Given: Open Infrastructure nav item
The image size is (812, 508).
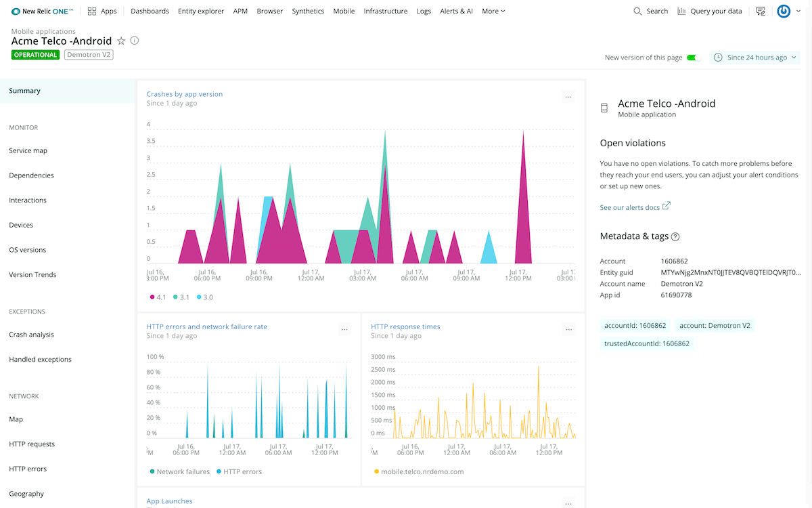Looking at the screenshot, I should 386,11.
